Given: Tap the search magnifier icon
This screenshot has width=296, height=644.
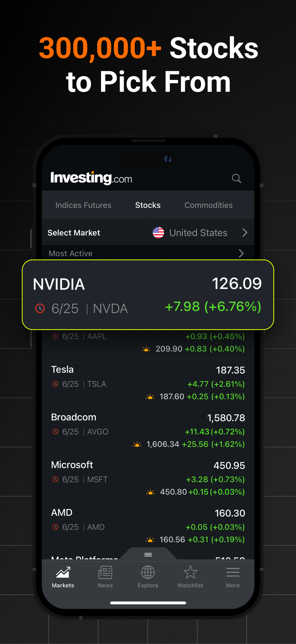Looking at the screenshot, I should (236, 179).
